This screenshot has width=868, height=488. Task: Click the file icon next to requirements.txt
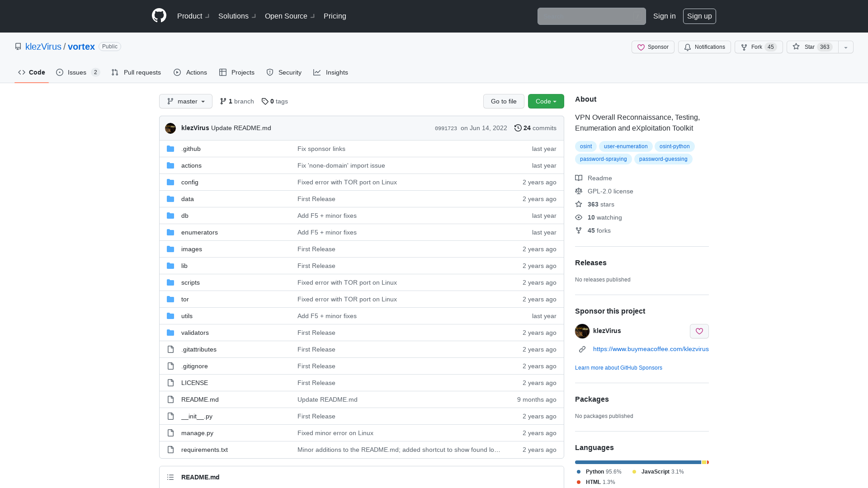pos(170,450)
